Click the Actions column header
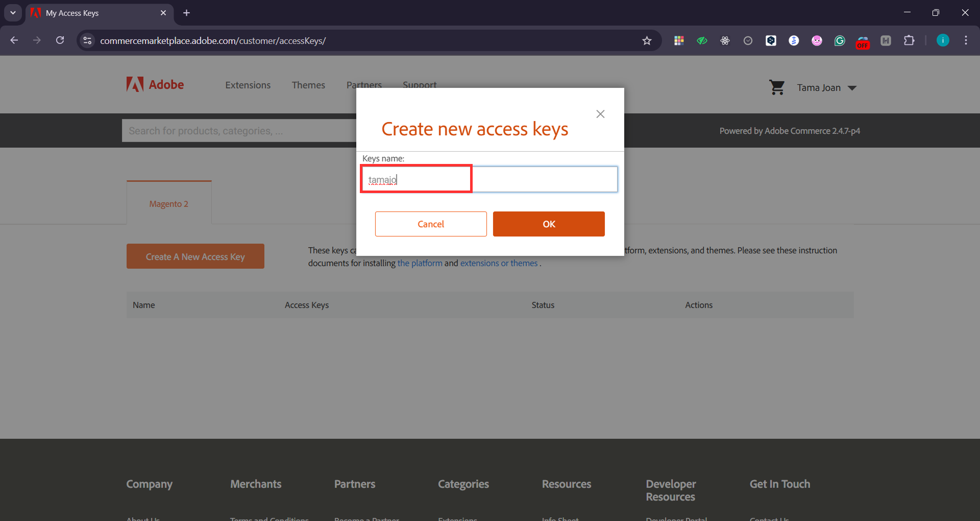The height and width of the screenshot is (521, 980). coord(699,305)
